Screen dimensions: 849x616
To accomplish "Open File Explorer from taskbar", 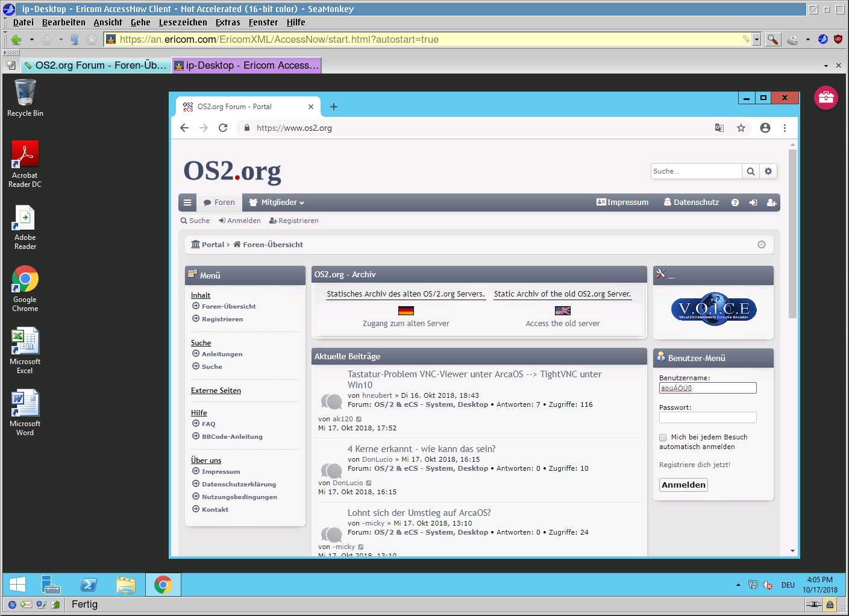I will 126,585.
